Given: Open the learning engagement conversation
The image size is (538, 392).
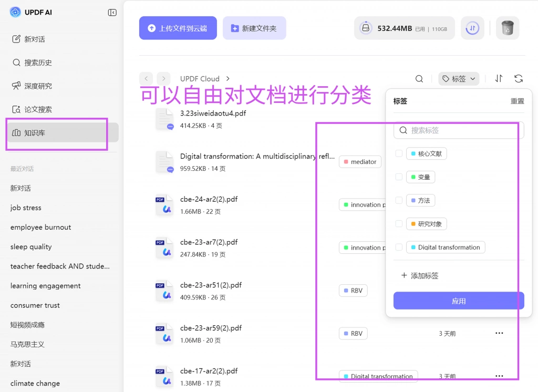Looking at the screenshot, I should point(45,285).
